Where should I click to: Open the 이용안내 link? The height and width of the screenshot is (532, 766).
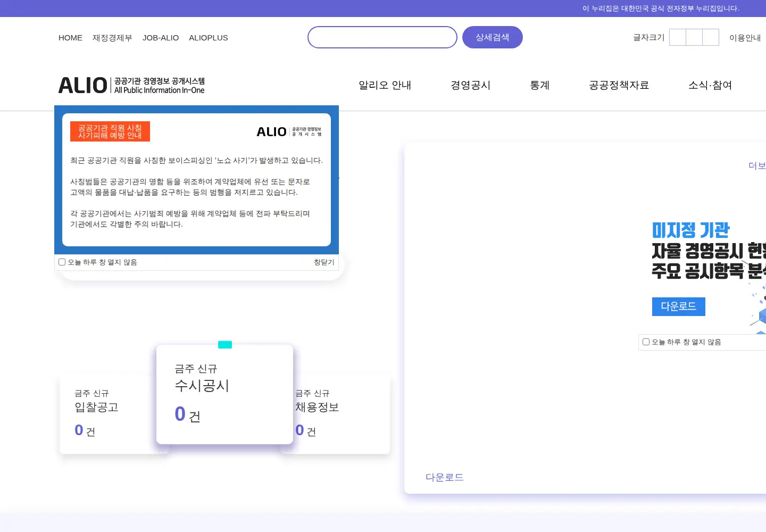pos(745,38)
